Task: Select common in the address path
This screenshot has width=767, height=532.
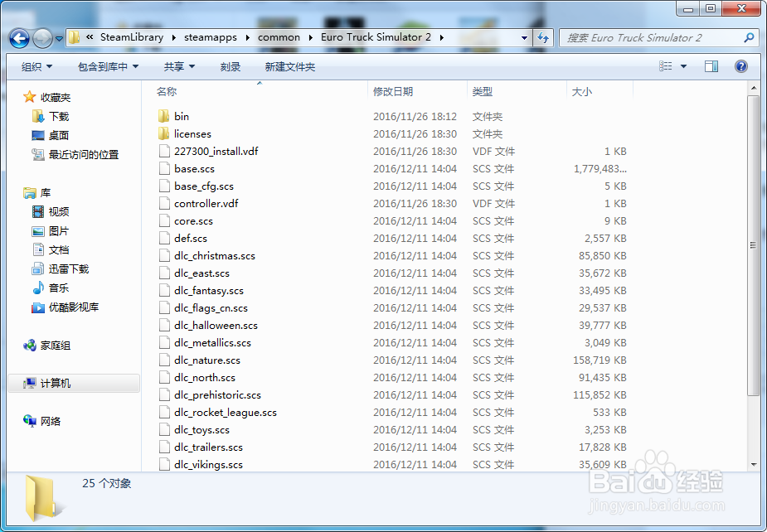Action: point(279,37)
